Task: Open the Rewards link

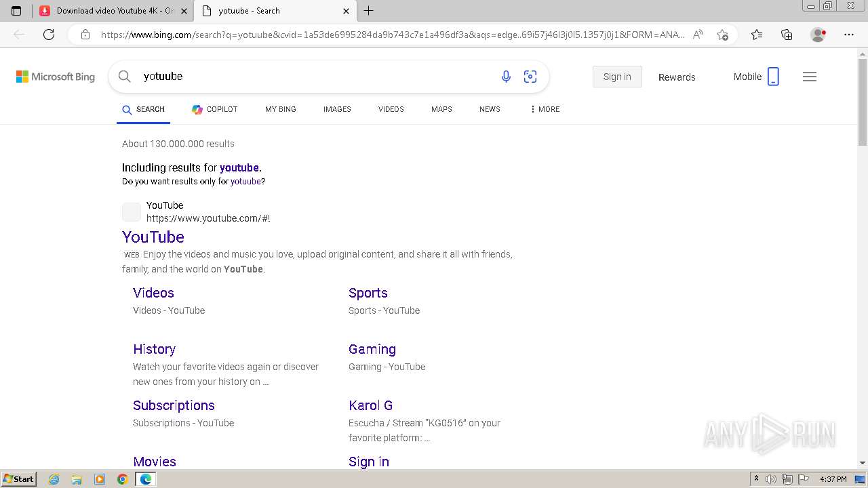Action: [677, 77]
